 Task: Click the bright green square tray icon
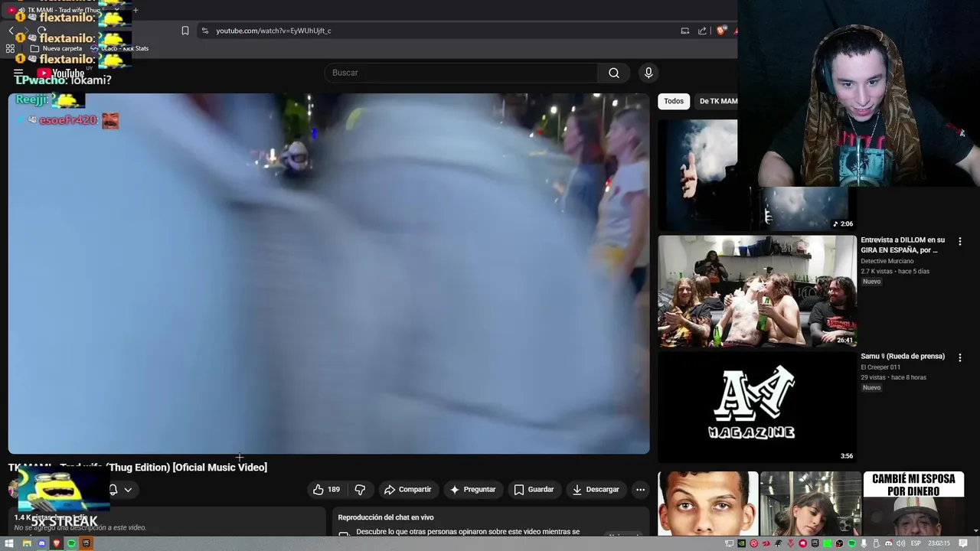pos(828,543)
